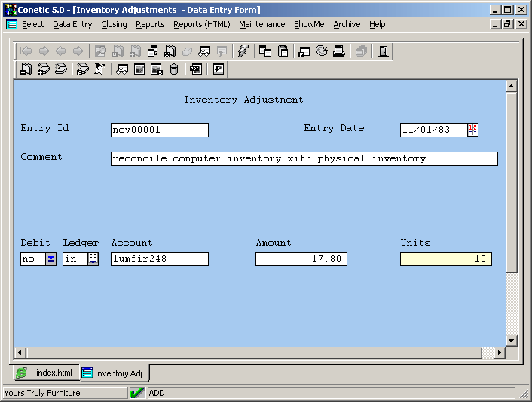Click the clock refresh toolbar icon

[322, 51]
